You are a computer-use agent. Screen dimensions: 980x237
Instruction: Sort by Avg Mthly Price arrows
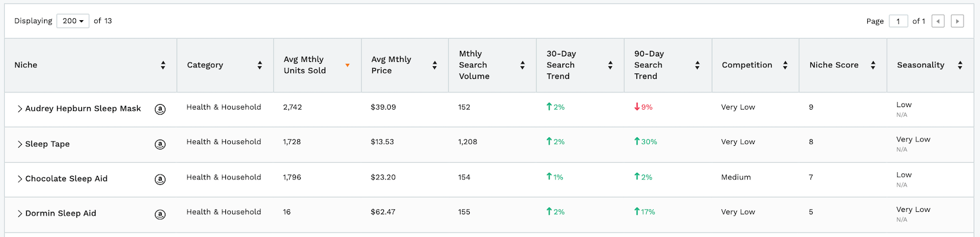pyautogui.click(x=435, y=65)
